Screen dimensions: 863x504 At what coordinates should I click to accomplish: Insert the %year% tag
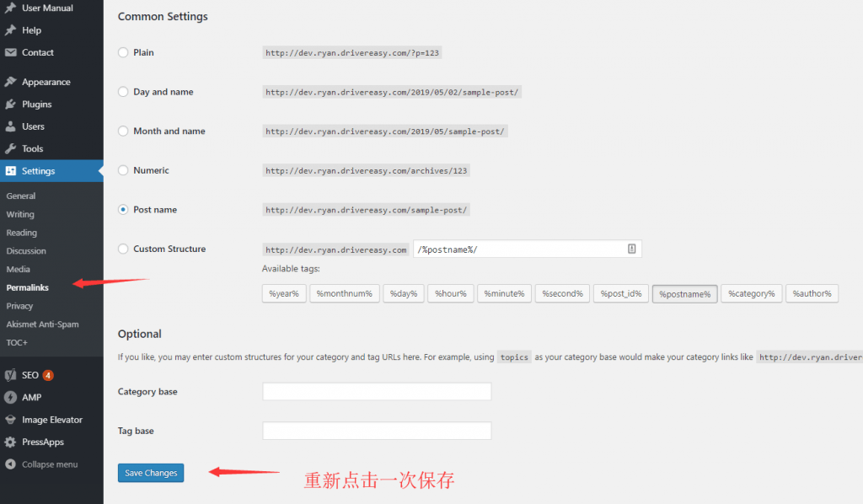284,294
